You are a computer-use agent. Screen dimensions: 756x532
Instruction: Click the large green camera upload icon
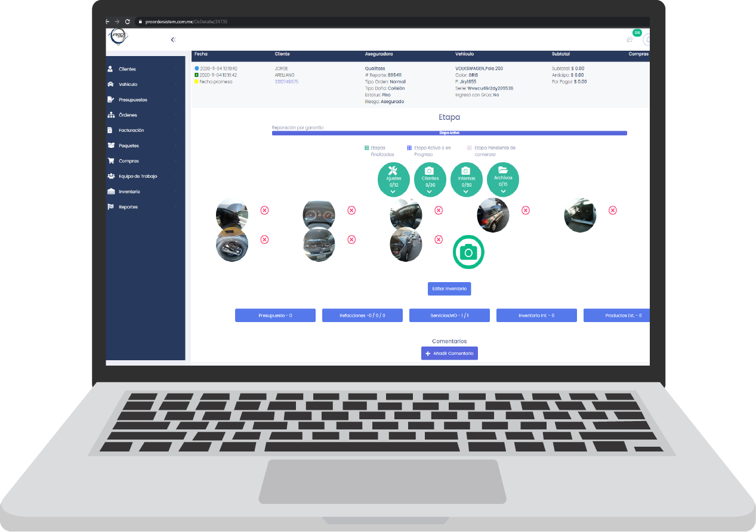468,252
